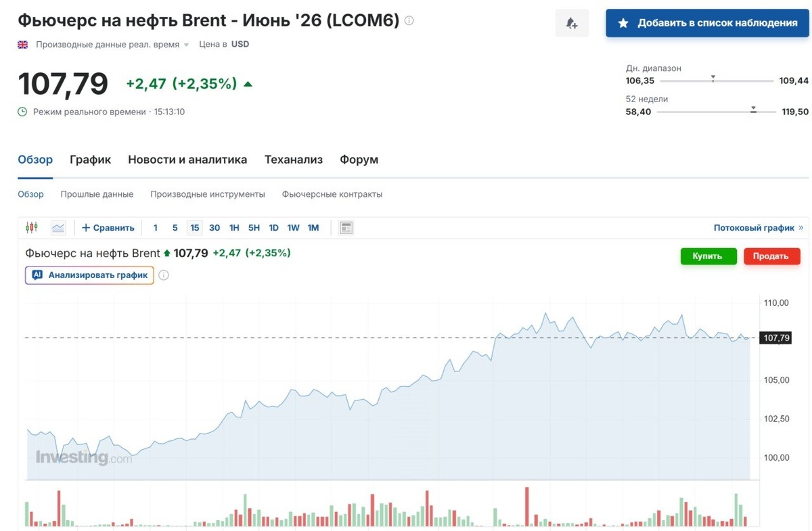Click the news panel icon in chart toolbar
The height and width of the screenshot is (531, 812).
pos(346,228)
